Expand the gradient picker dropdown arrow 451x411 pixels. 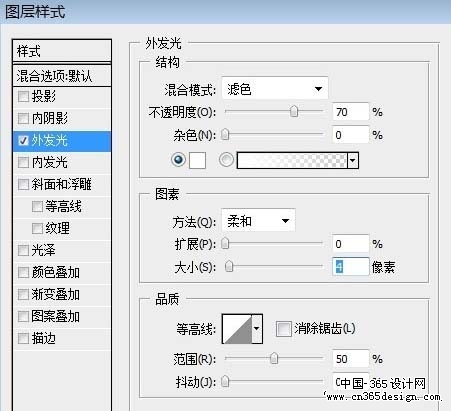click(353, 160)
